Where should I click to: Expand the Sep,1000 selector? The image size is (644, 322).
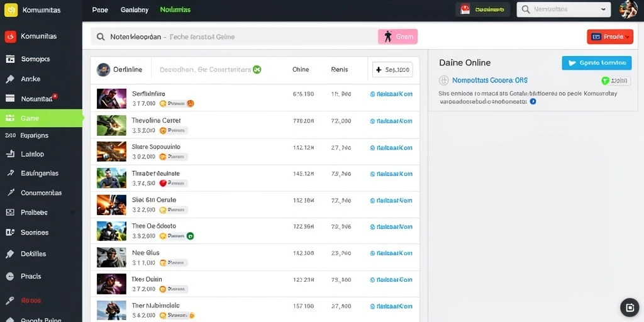pyautogui.click(x=392, y=70)
